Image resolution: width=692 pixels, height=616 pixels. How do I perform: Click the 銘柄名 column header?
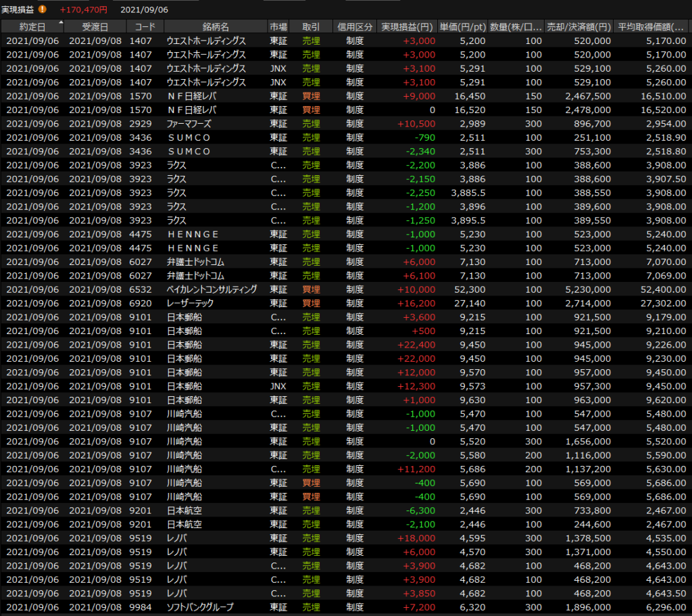point(215,27)
